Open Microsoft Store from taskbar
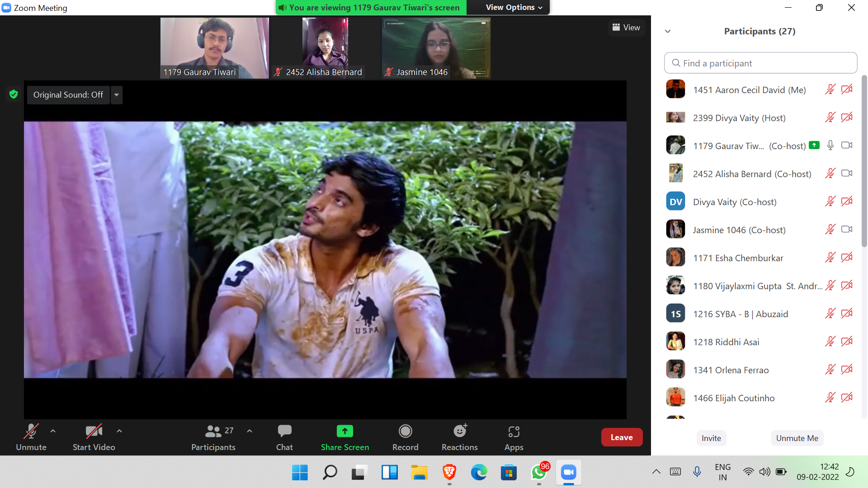868x488 pixels. 509,473
